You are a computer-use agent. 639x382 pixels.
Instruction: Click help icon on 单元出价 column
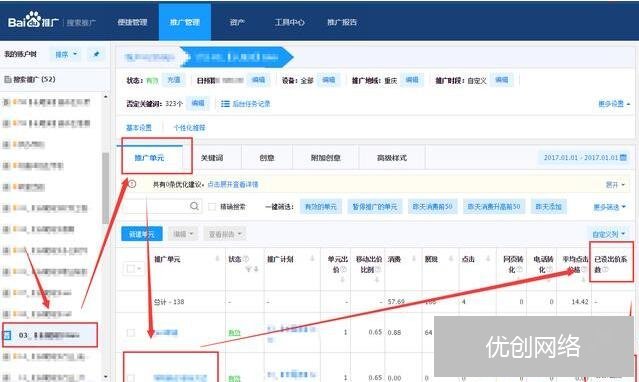pos(344,269)
